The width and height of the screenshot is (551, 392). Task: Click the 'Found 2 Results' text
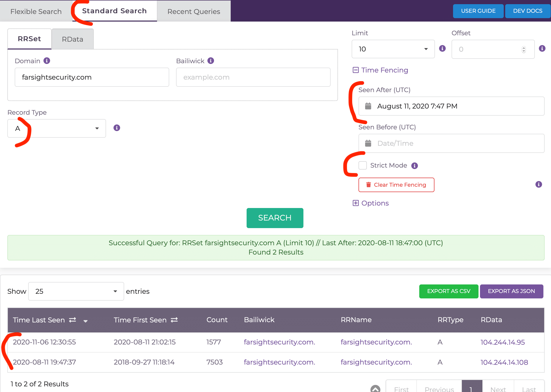pos(276,252)
